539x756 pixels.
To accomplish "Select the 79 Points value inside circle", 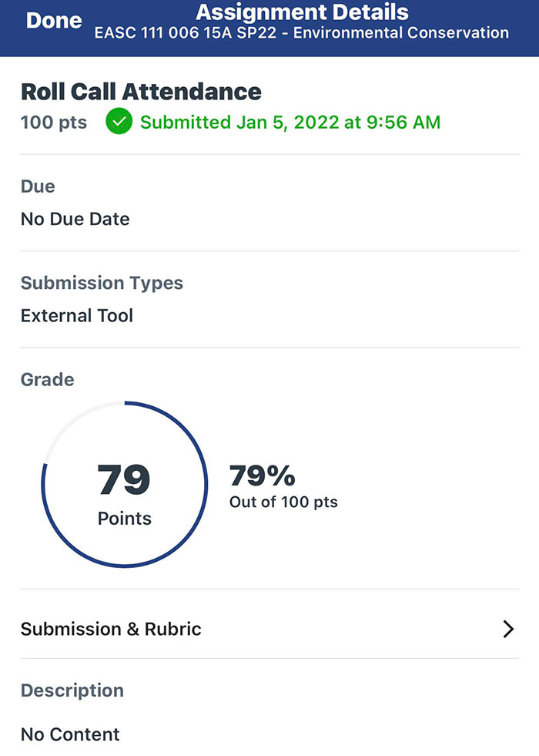I will pyautogui.click(x=125, y=478).
